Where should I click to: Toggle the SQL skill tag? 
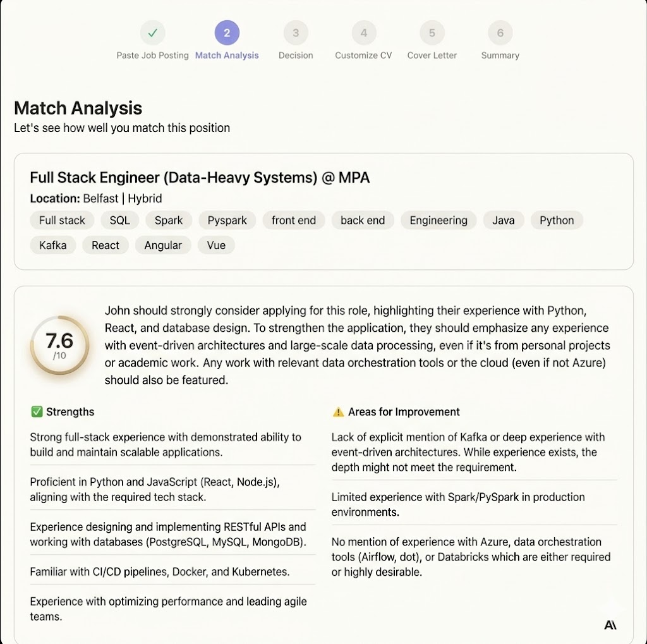coord(119,220)
